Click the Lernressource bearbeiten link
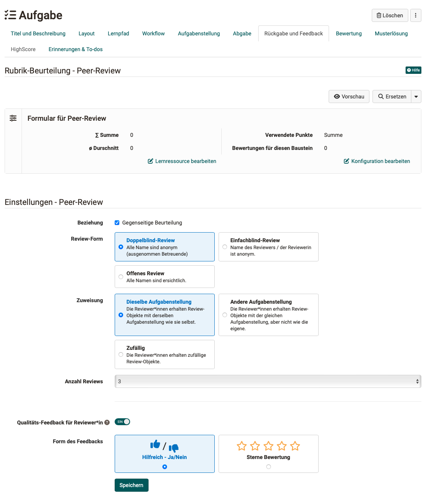 tap(182, 161)
